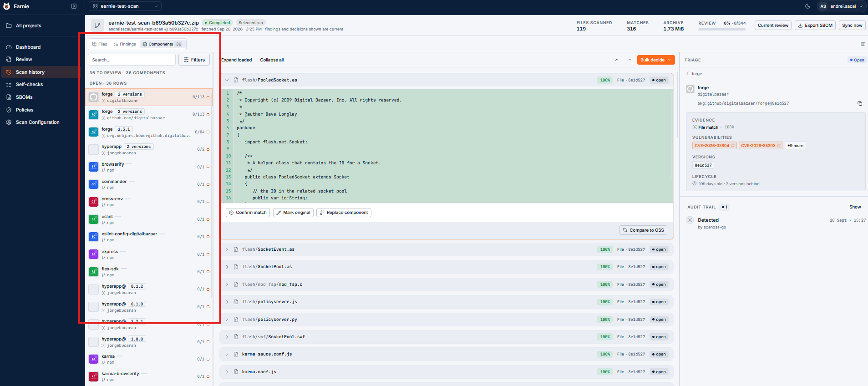Click Mark original
The width and height of the screenshot is (868, 386).
[x=293, y=213]
